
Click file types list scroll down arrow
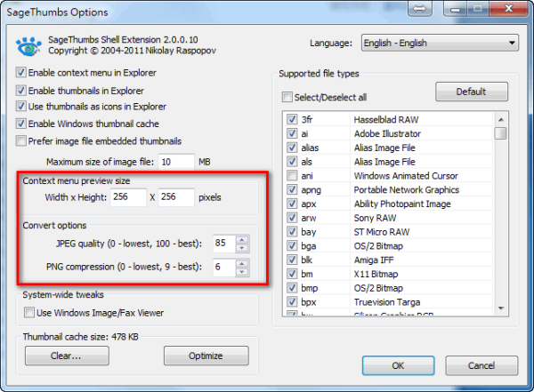[500, 308]
